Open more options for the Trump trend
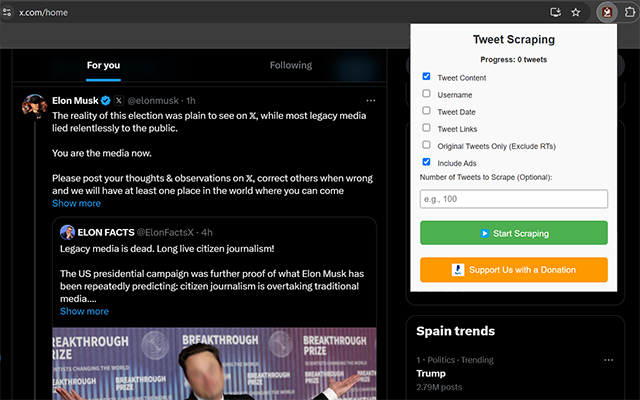 (x=609, y=360)
